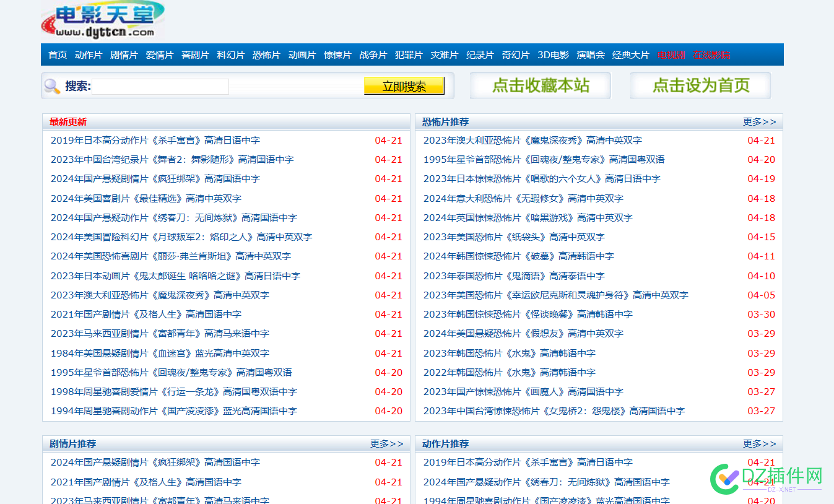Open the red 在线影院 nav link

[x=711, y=55]
